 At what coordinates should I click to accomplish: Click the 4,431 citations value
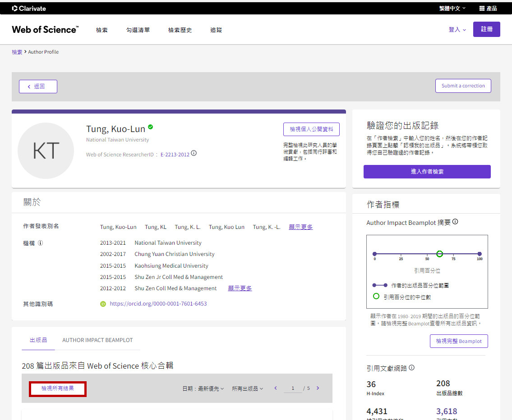pos(377,411)
